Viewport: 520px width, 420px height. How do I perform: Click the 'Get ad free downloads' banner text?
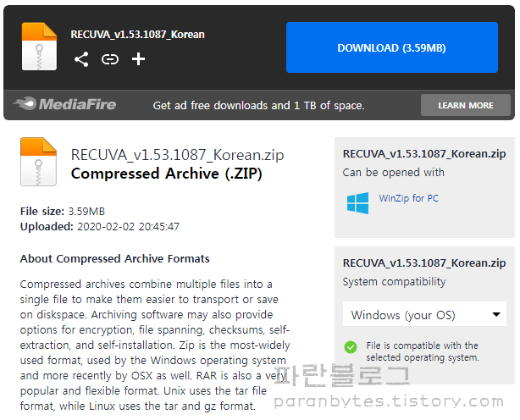tap(258, 105)
